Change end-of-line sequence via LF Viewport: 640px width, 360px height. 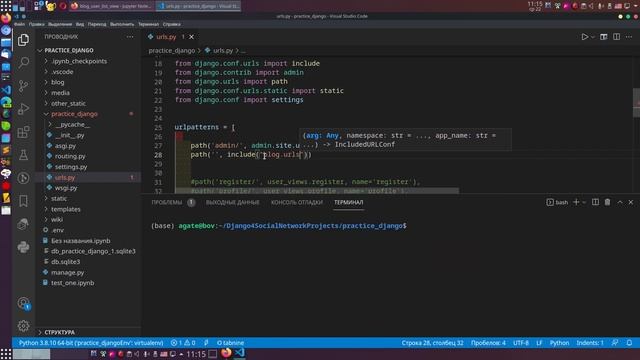coord(539,343)
